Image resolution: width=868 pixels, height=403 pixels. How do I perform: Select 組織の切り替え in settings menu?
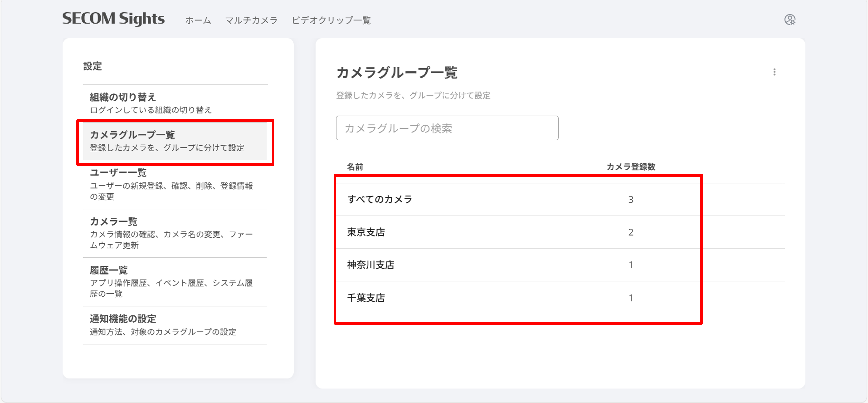click(175, 103)
